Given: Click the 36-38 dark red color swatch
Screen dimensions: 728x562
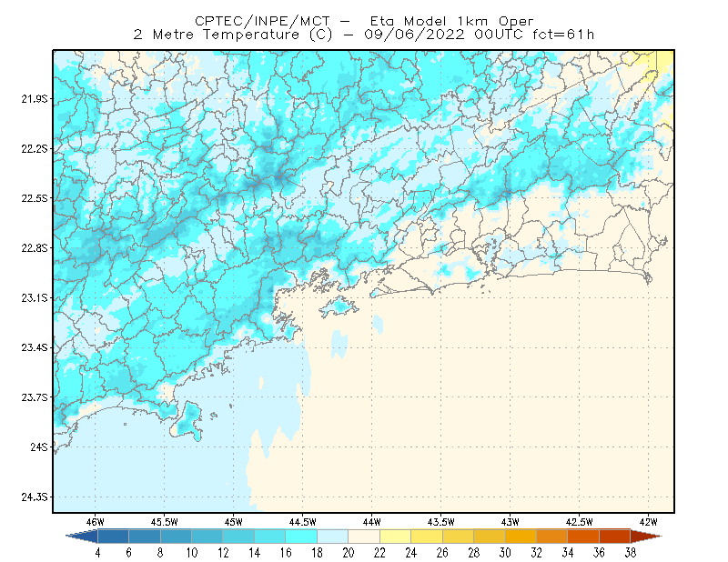Looking at the screenshot, I should click(x=615, y=537).
